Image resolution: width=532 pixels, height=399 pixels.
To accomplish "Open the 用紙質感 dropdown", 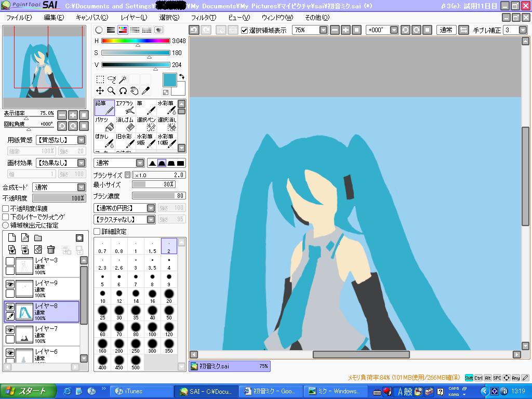I will pos(61,140).
